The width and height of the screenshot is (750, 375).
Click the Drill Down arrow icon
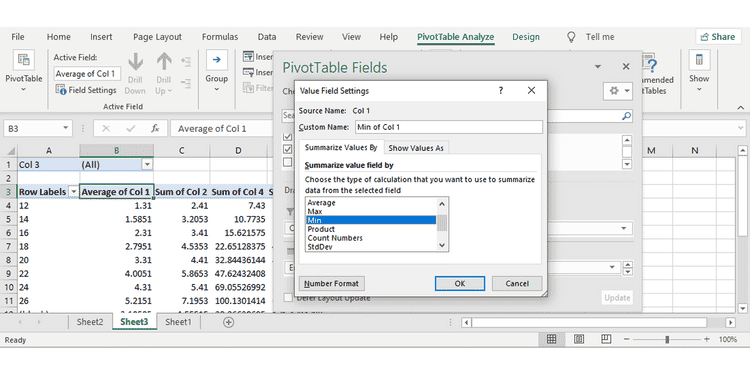click(135, 62)
